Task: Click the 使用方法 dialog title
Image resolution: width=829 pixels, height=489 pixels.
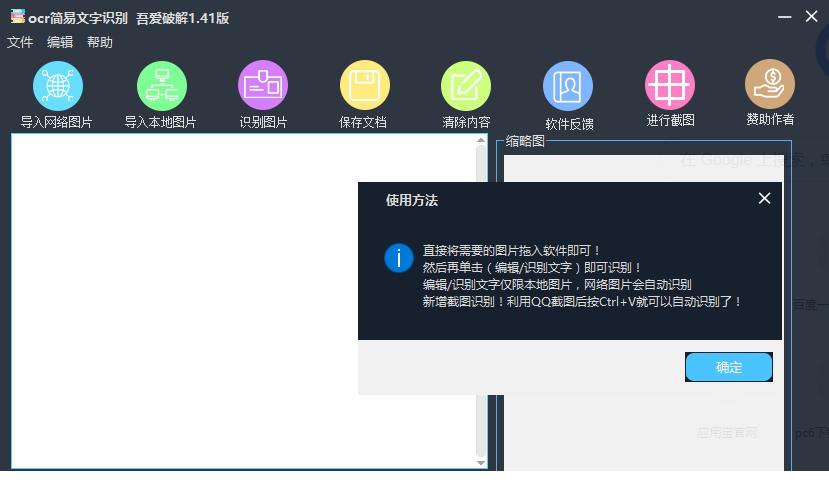Action: [412, 200]
